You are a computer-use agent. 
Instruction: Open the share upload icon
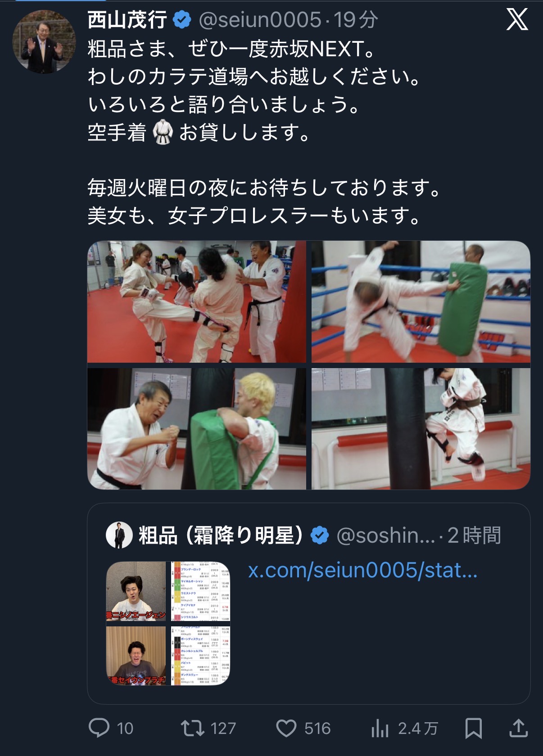point(518,728)
